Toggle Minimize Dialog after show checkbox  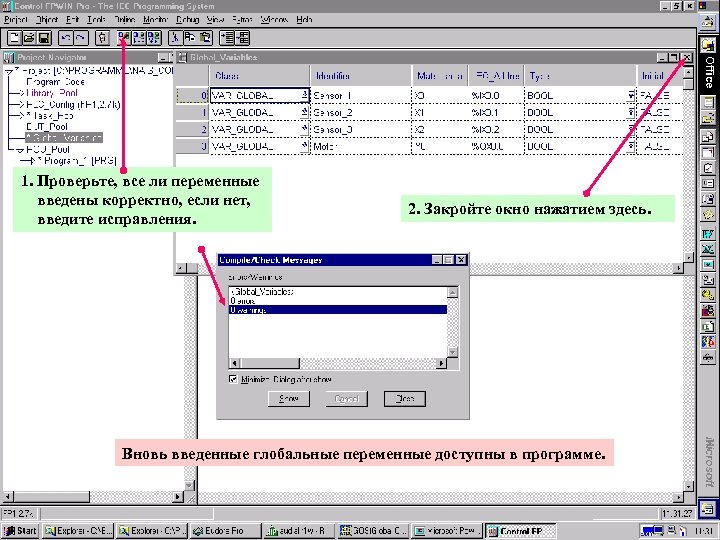(x=233, y=379)
